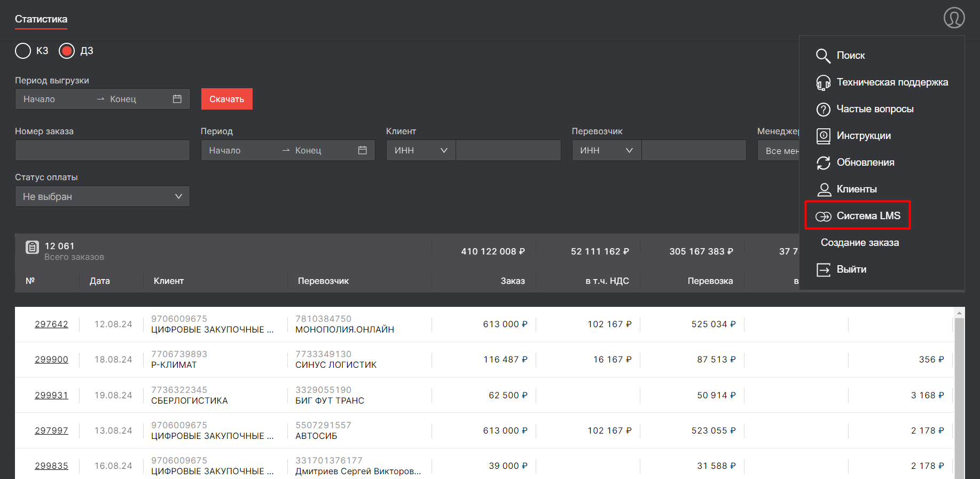The image size is (980, 479).
Task: Click the amount 116 487 ₽
Action: (x=505, y=359)
